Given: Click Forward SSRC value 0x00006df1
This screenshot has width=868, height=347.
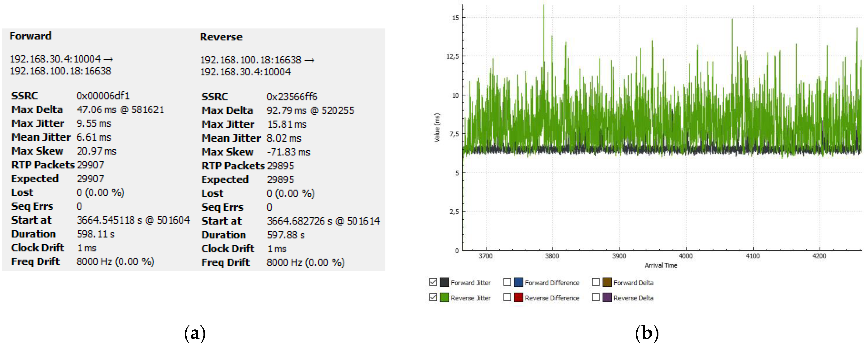Looking at the screenshot, I should coord(103,96).
